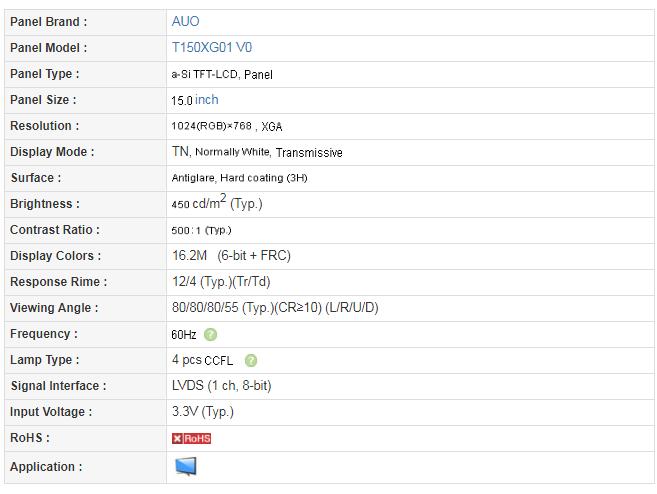Click the help icon next to 60Hz
657x494 pixels.
(x=210, y=334)
